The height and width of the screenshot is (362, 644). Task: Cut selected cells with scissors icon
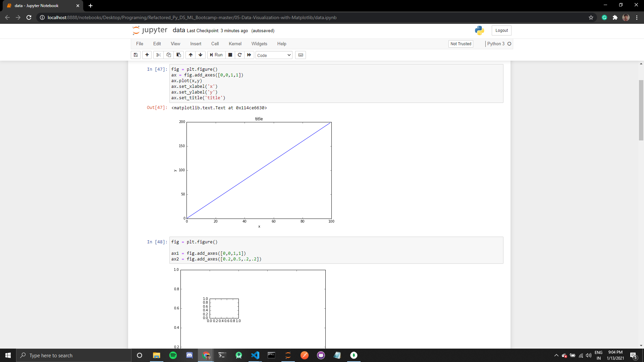pyautogui.click(x=159, y=55)
